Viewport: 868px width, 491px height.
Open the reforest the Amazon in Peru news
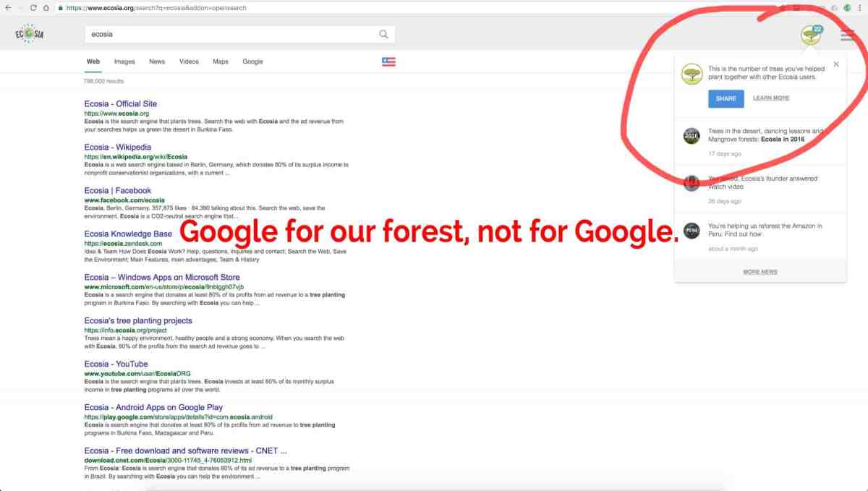(765, 230)
